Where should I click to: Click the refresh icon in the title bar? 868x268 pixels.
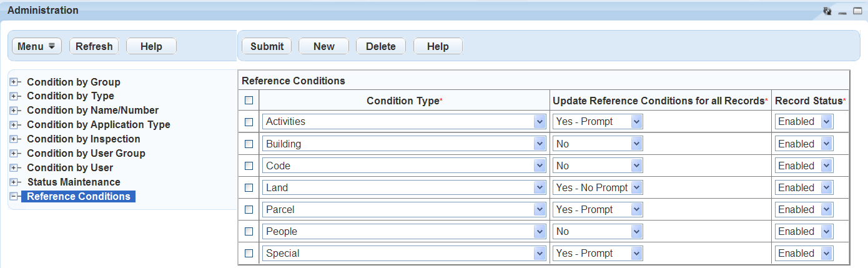pyautogui.click(x=827, y=11)
